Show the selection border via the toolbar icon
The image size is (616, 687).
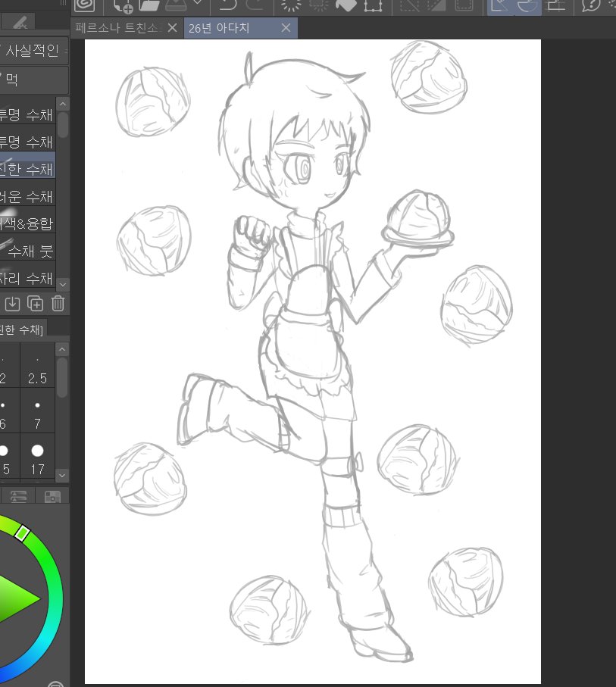coord(464,5)
